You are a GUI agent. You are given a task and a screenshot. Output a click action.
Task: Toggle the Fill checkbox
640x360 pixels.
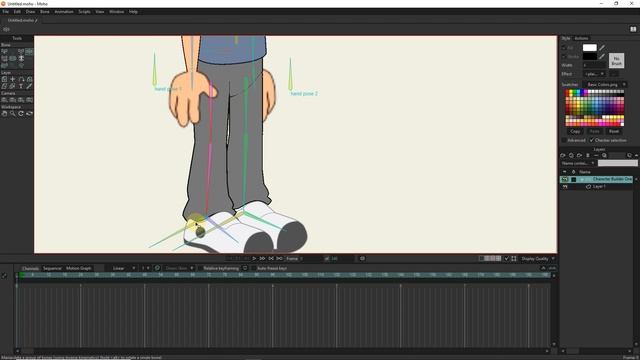click(x=564, y=48)
